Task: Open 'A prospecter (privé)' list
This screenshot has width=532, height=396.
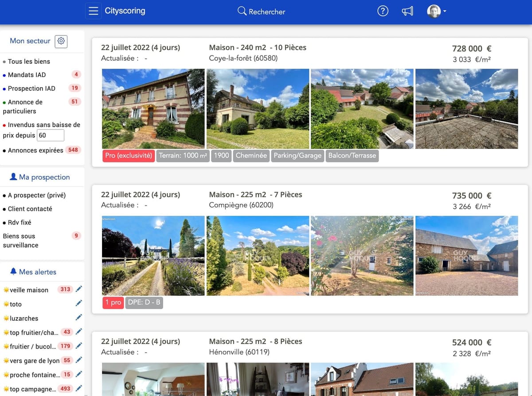Action: point(36,195)
